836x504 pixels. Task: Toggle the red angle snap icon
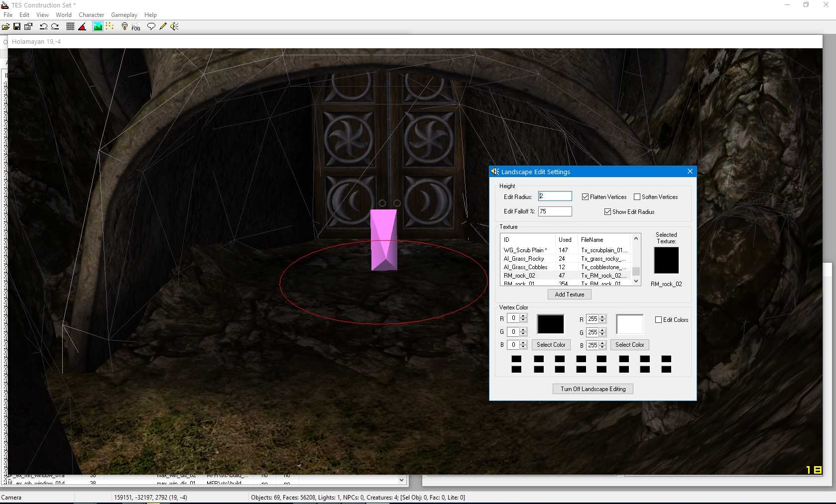(x=83, y=27)
